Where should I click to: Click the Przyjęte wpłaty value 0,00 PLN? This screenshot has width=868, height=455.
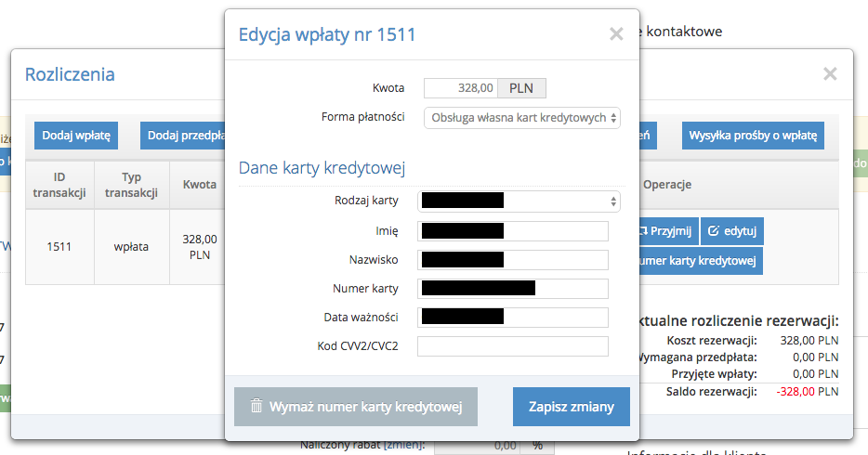(x=815, y=373)
